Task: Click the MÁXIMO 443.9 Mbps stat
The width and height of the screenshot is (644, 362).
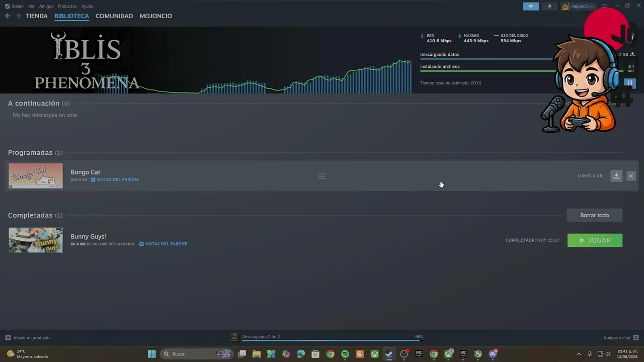Action: [x=473, y=38]
